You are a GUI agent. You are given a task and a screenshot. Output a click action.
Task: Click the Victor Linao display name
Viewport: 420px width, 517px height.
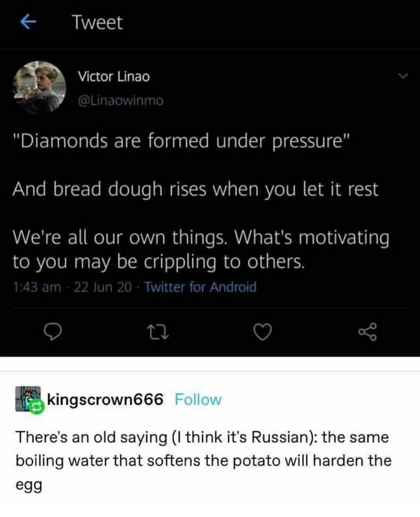coord(113,76)
